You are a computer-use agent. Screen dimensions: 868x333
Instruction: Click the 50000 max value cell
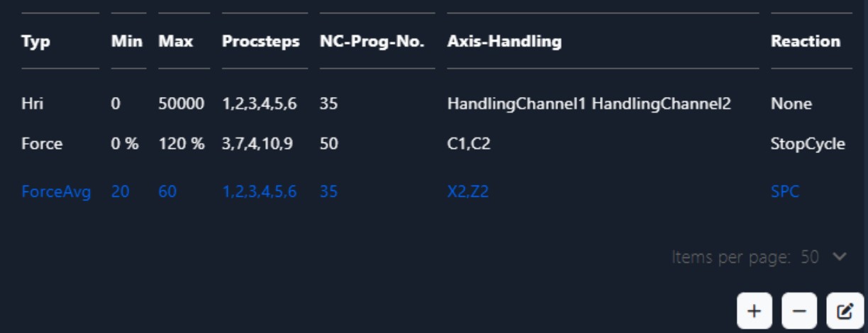(181, 104)
